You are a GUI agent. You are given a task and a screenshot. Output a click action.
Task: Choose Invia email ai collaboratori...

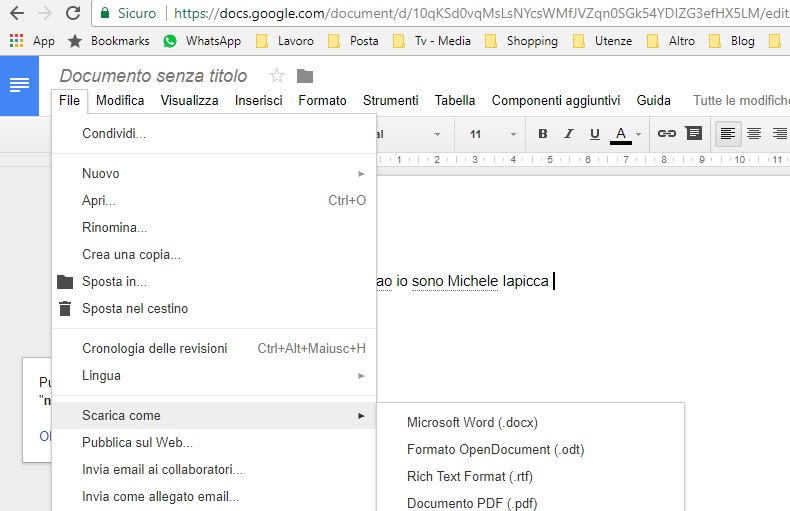pyautogui.click(x=214, y=470)
